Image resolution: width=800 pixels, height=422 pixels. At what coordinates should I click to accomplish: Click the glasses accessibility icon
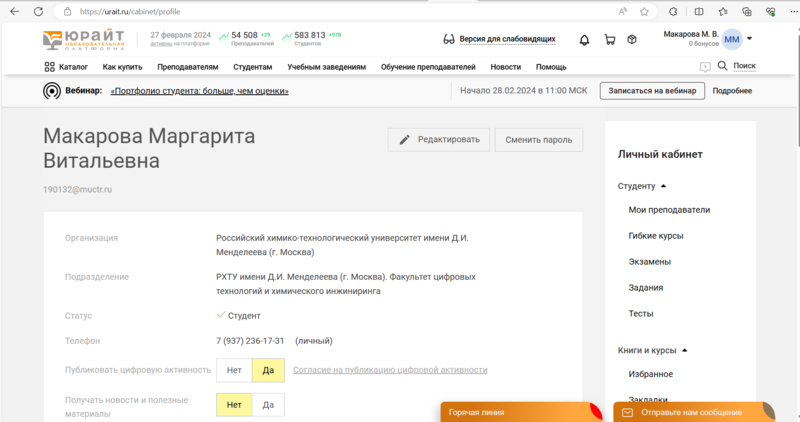point(448,39)
